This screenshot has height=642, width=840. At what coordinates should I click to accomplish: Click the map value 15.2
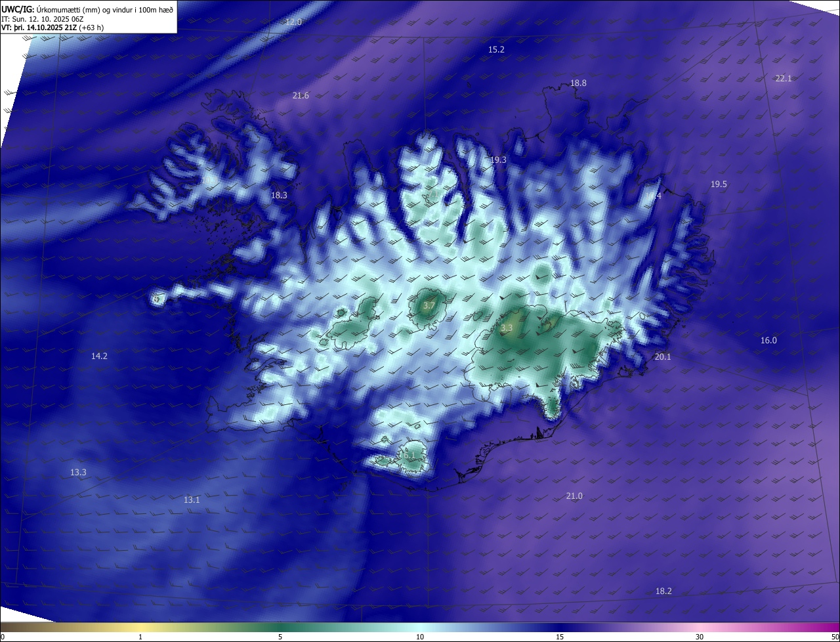point(496,49)
